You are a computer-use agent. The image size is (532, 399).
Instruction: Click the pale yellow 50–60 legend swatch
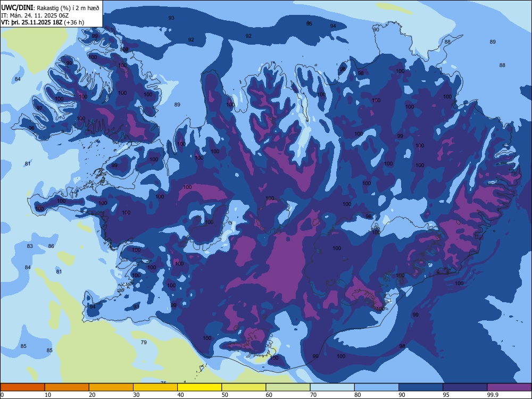(244, 387)
